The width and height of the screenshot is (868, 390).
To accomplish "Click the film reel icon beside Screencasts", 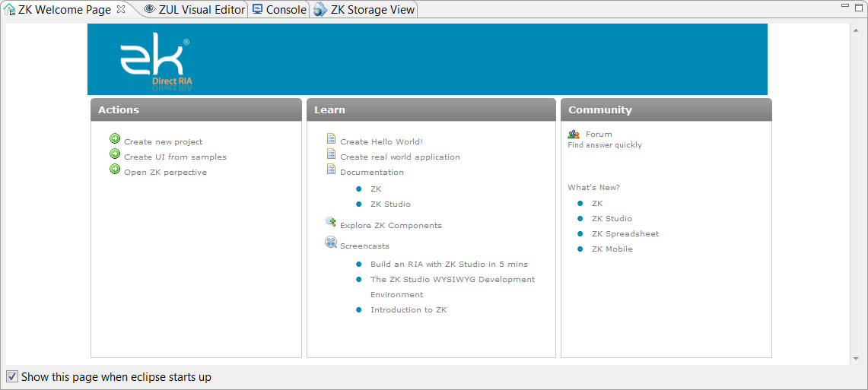I will point(331,242).
